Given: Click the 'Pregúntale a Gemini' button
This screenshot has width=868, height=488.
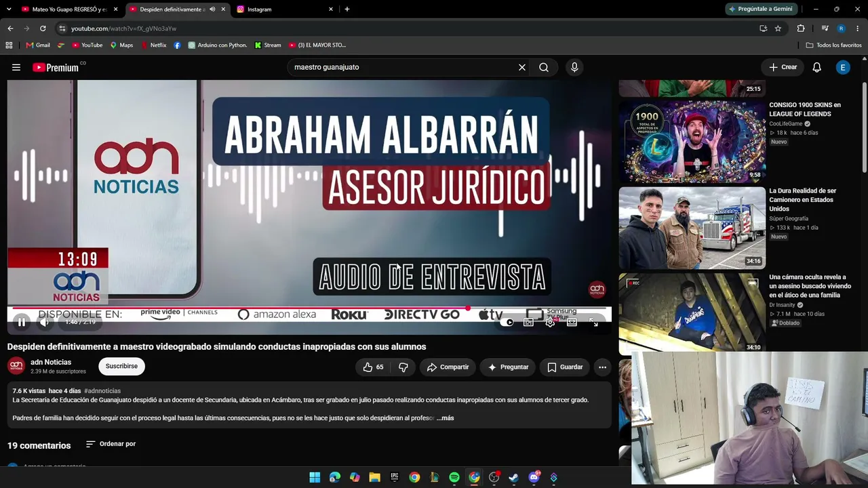Looking at the screenshot, I should [x=760, y=9].
